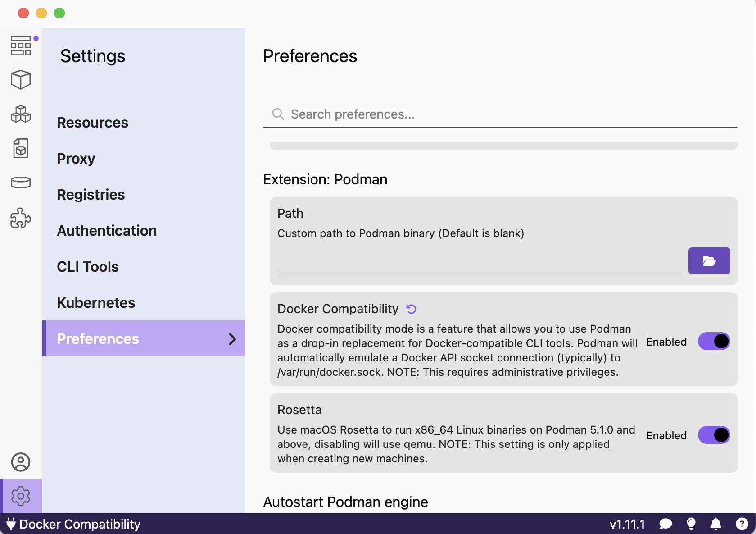756x534 pixels.
Task: Open the feedback chat bubble icon
Action: [665, 524]
